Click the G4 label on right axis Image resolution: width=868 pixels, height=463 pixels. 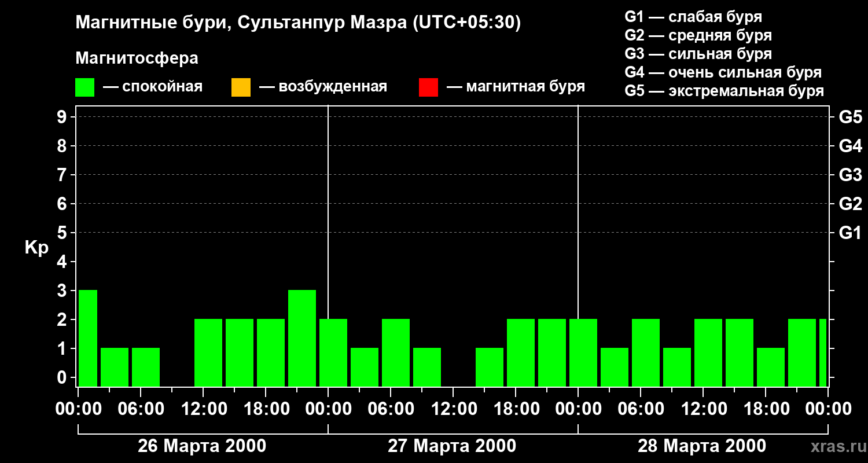coord(851,146)
